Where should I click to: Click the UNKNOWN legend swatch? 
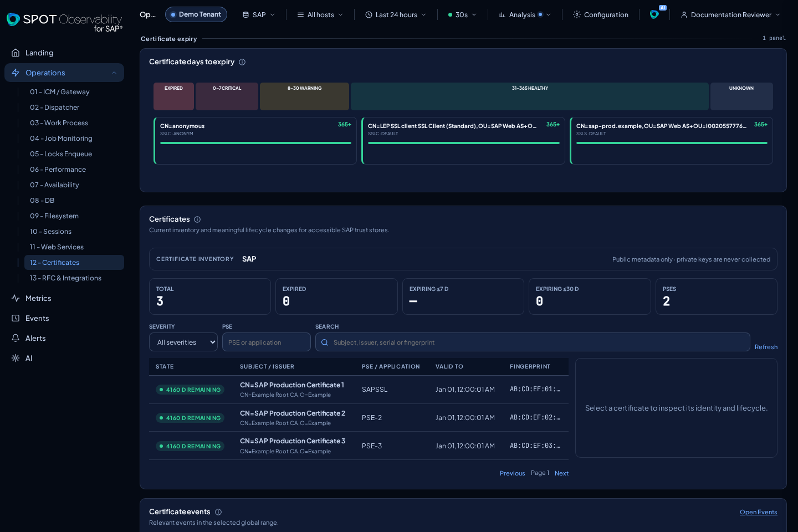[741, 96]
